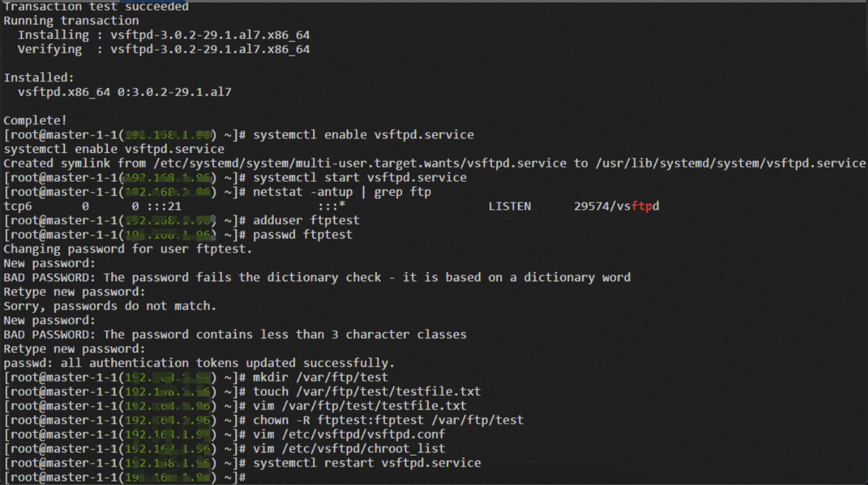This screenshot has width=868, height=485.
Task: Click the 'vim /etc/vsftpd/vsftpd.conf' command
Action: coord(348,435)
